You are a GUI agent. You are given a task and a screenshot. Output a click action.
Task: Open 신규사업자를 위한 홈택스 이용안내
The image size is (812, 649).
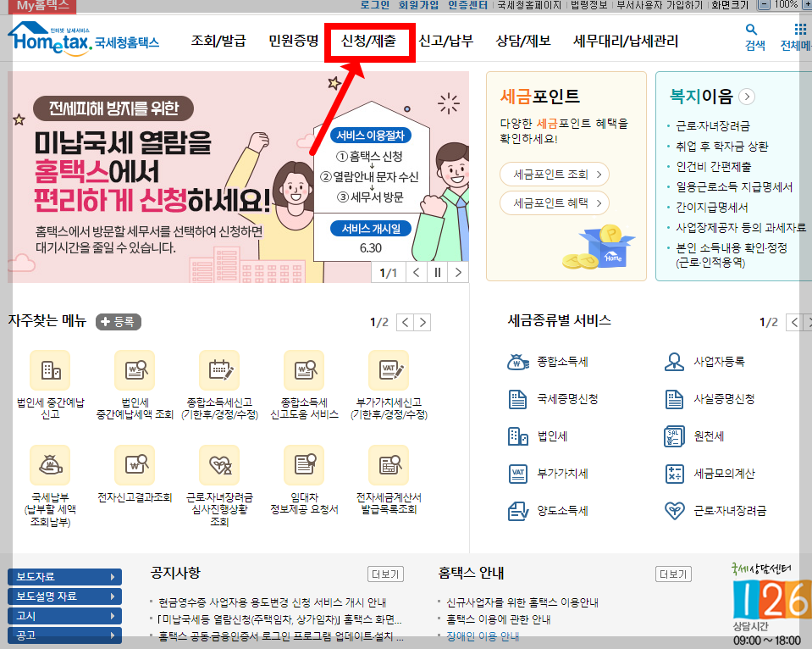[x=522, y=602]
